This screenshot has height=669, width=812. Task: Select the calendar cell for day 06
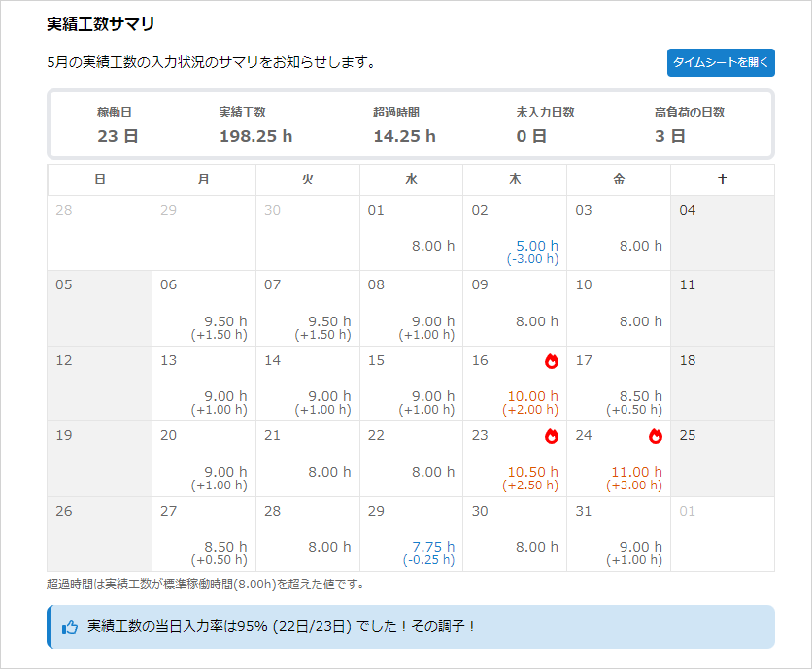[x=203, y=308]
